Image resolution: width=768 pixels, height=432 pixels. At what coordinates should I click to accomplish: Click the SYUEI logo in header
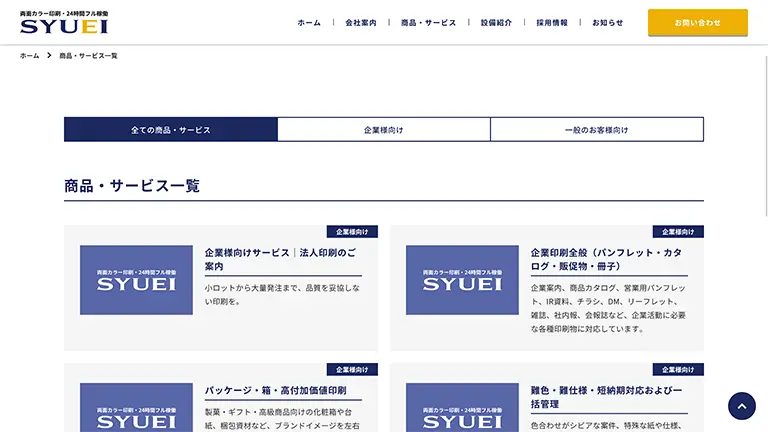click(x=64, y=23)
